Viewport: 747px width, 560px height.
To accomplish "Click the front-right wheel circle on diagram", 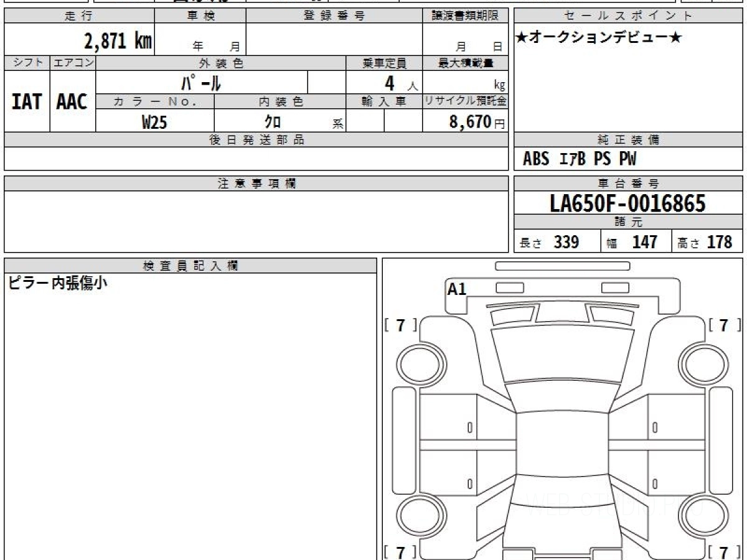I will pos(702,363).
